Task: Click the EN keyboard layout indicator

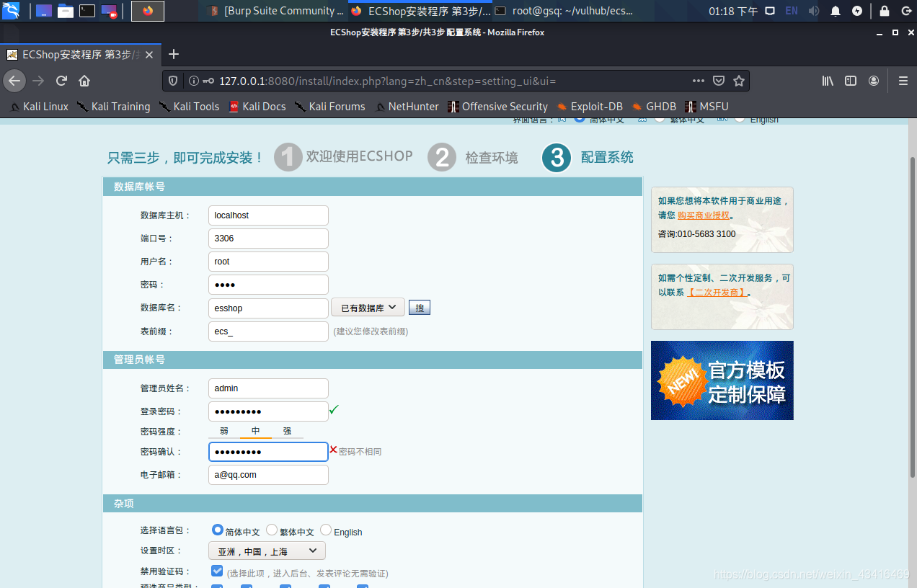Action: coord(792,11)
